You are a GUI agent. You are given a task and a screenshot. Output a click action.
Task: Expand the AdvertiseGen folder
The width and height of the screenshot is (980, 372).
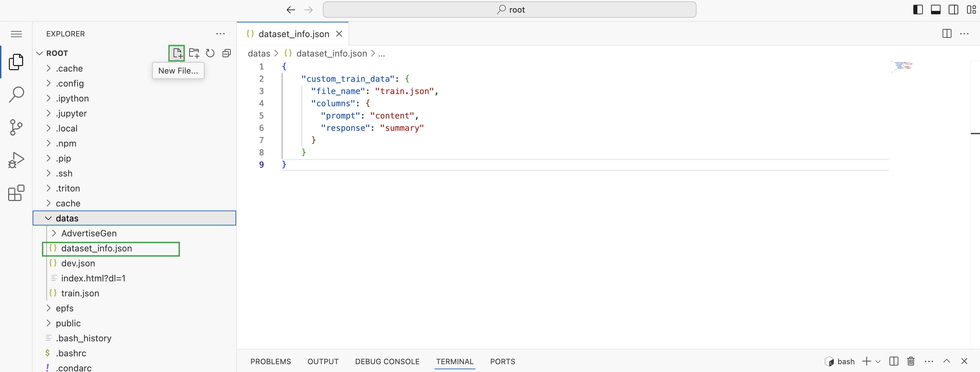click(x=54, y=233)
